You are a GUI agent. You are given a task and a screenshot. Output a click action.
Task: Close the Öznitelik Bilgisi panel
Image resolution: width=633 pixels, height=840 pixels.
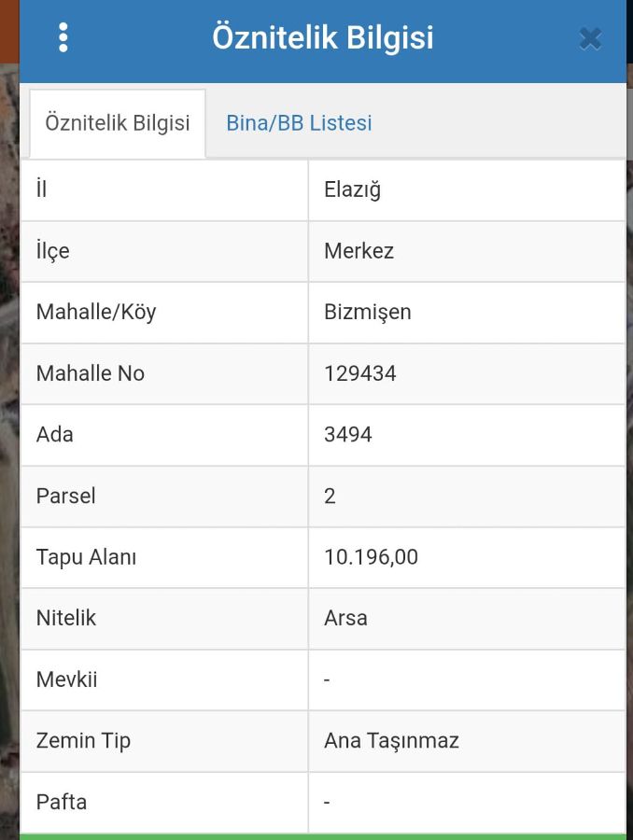pos(589,38)
